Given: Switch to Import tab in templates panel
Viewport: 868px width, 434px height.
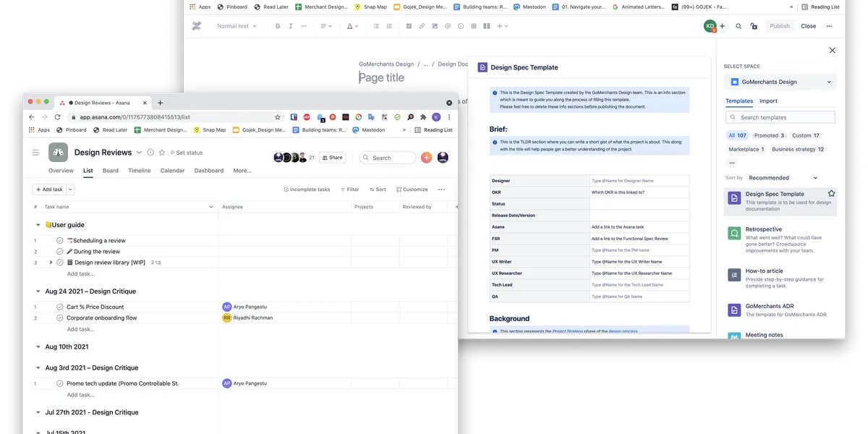Looking at the screenshot, I should (768, 101).
